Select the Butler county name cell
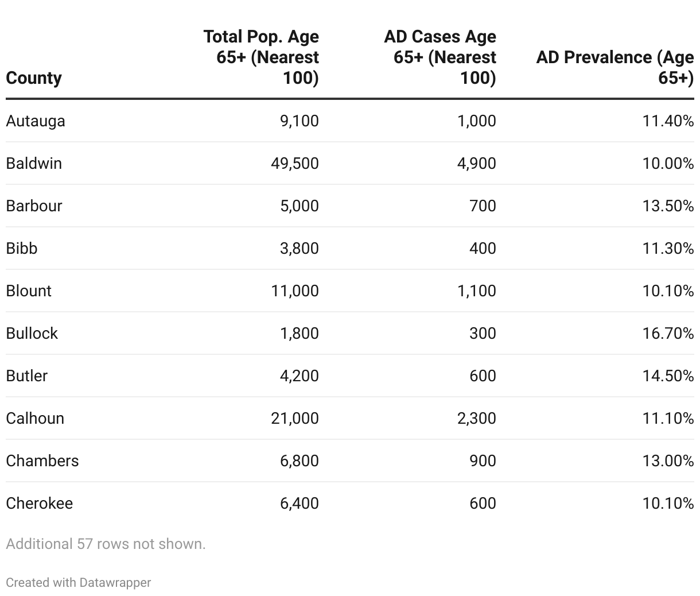 [27, 376]
